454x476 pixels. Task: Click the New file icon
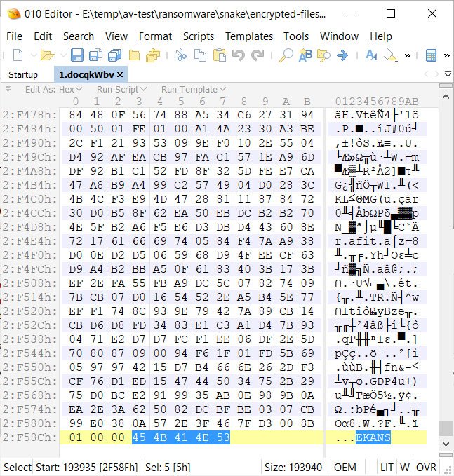[17, 55]
